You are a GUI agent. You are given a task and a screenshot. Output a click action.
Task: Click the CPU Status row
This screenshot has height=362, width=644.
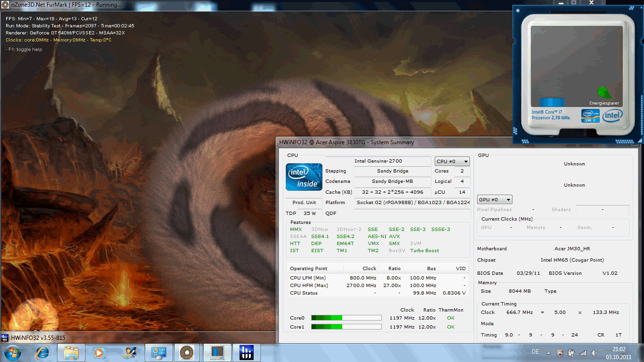pos(378,293)
